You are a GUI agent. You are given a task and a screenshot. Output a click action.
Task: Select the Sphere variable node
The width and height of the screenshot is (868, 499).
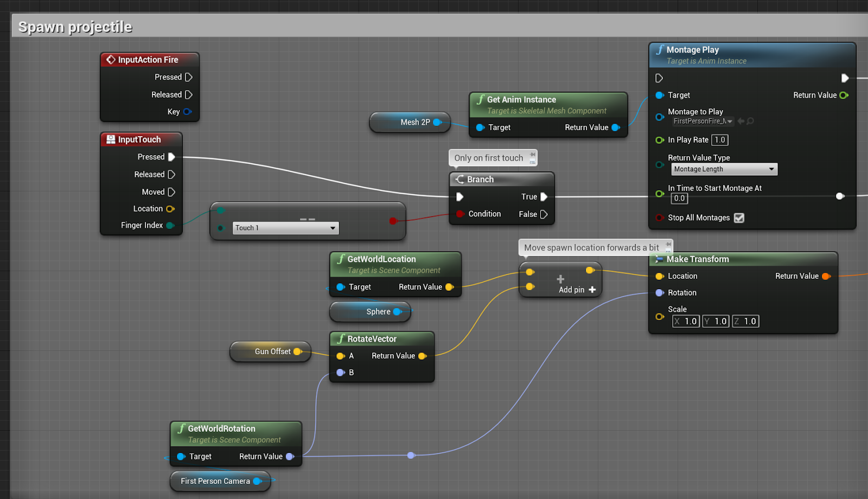click(x=371, y=312)
